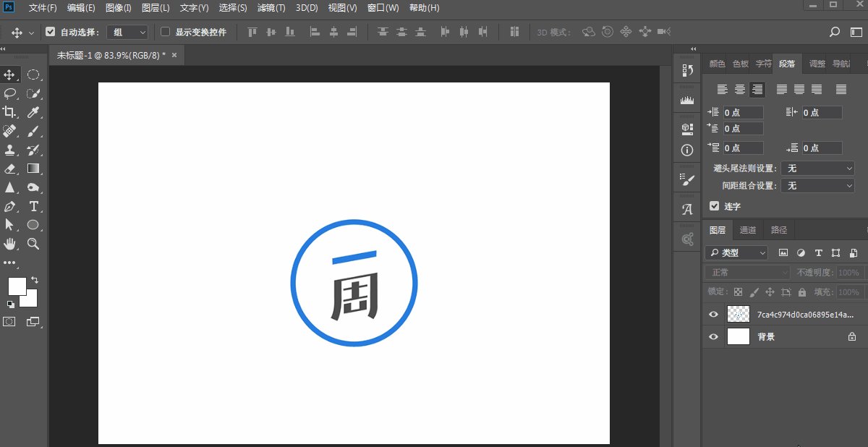Open the 避头尾法则设置 dropdown

pos(818,168)
